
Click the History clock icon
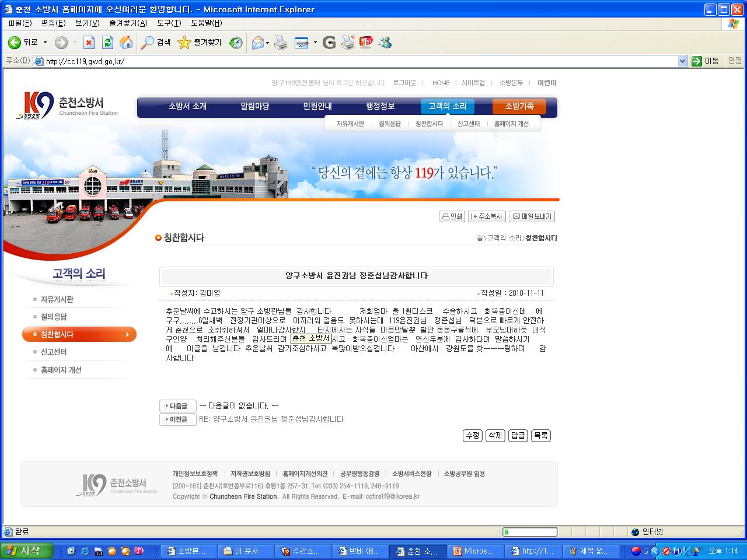click(x=236, y=43)
